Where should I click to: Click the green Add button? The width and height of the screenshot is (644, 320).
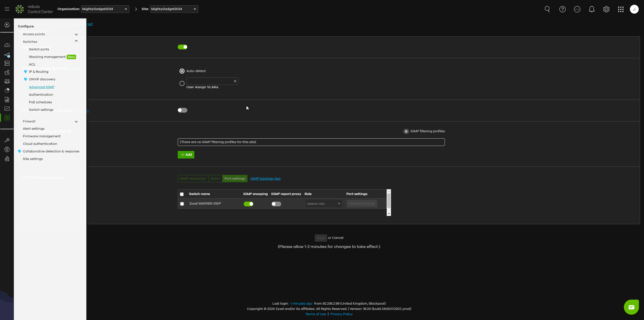click(x=186, y=155)
